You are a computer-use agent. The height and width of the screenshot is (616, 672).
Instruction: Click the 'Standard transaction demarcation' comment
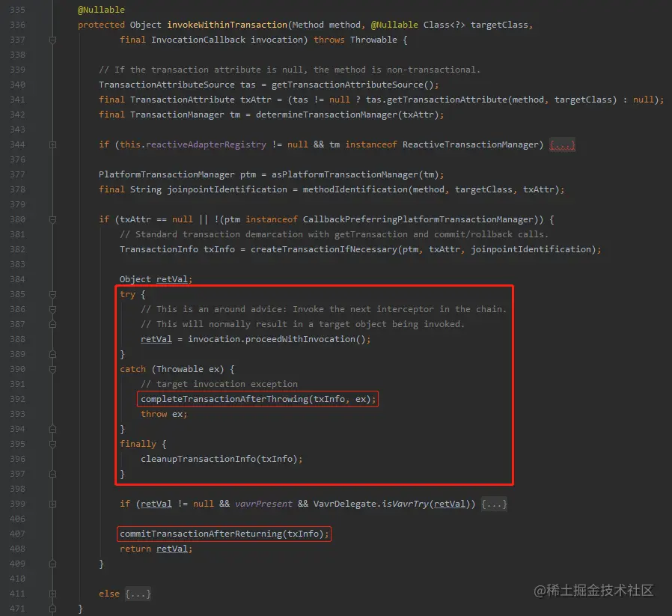[x=335, y=234]
